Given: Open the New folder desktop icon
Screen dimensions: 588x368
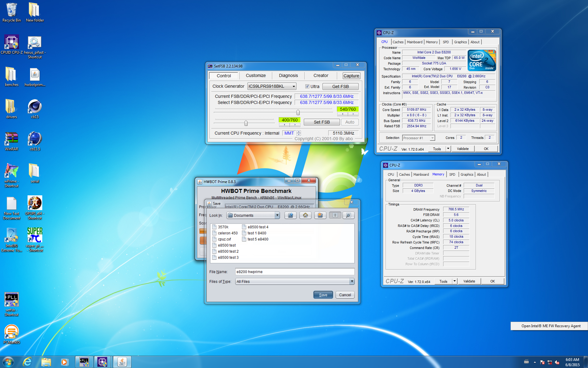Looking at the screenshot, I should (x=35, y=12).
